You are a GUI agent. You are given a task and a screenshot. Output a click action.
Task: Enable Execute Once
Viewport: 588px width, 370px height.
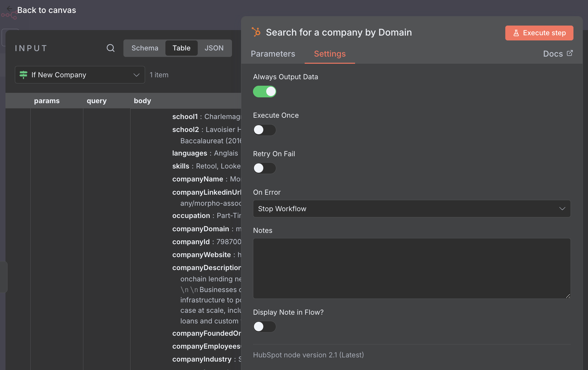[264, 130]
